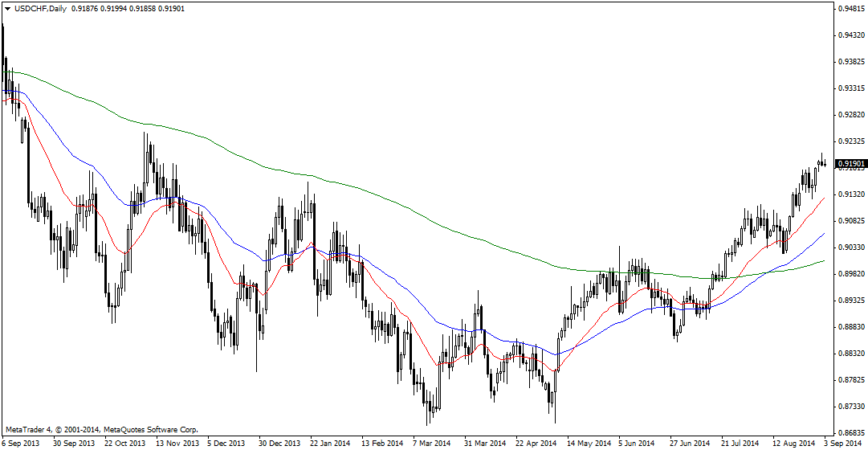Click the 3 Sep 2014 date label
The width and height of the screenshot is (868, 450).
click(x=842, y=443)
